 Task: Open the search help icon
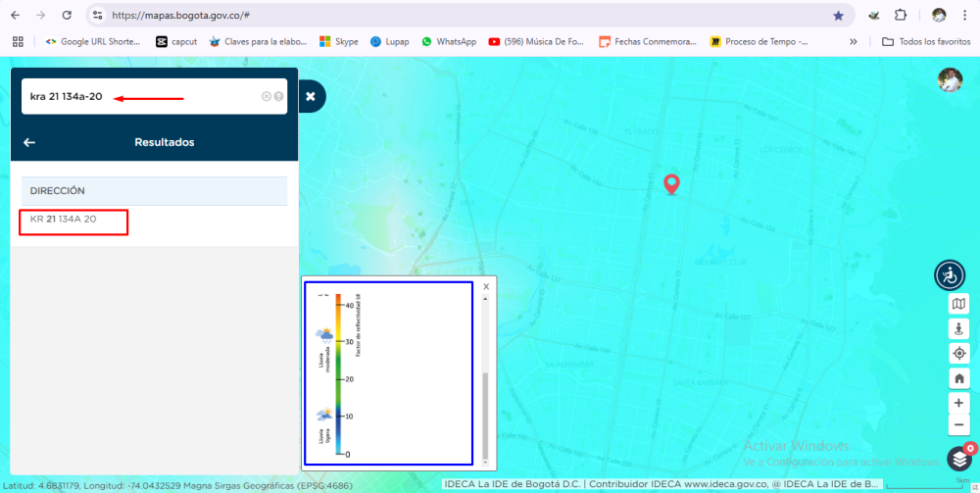point(278,96)
